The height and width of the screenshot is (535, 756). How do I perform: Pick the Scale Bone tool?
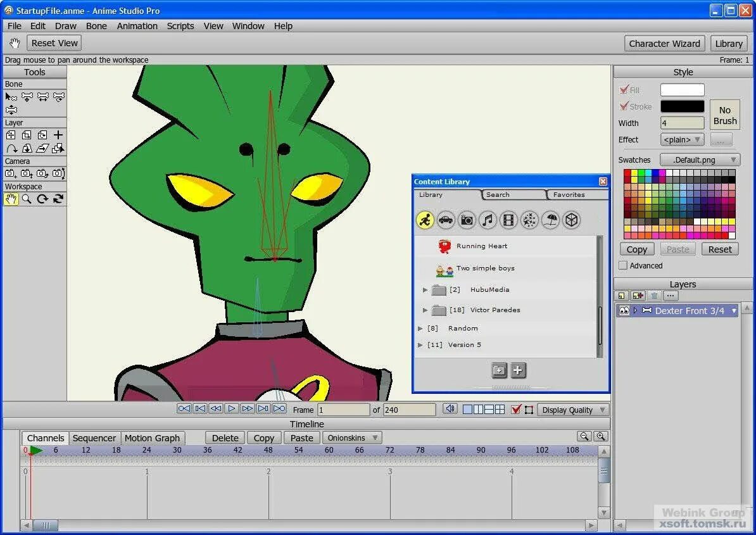point(43,97)
